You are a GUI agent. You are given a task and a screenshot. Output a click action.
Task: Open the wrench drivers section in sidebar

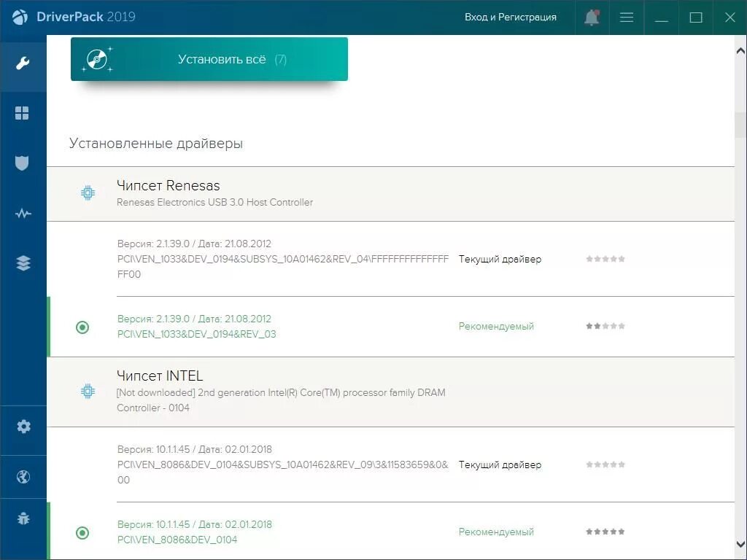pyautogui.click(x=23, y=63)
